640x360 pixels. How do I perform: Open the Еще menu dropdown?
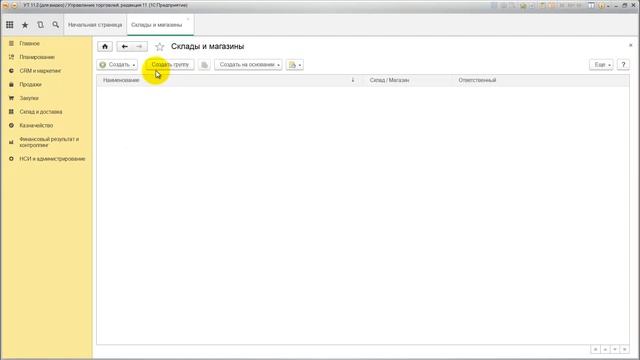pyautogui.click(x=601, y=65)
